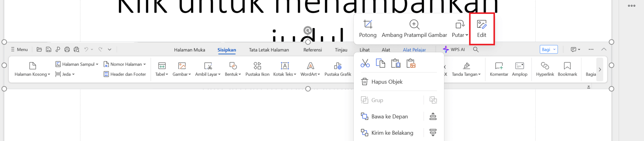Click the undo arrow

[86, 49]
